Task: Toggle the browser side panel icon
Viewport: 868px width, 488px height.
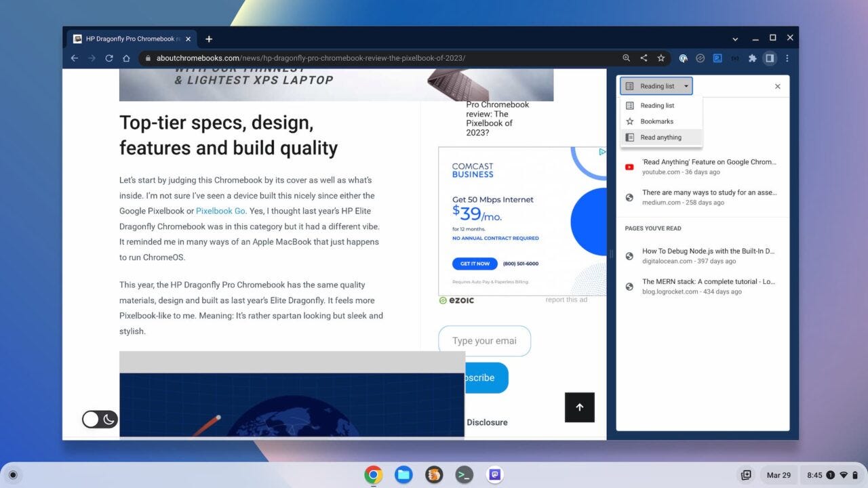Action: 770,58
